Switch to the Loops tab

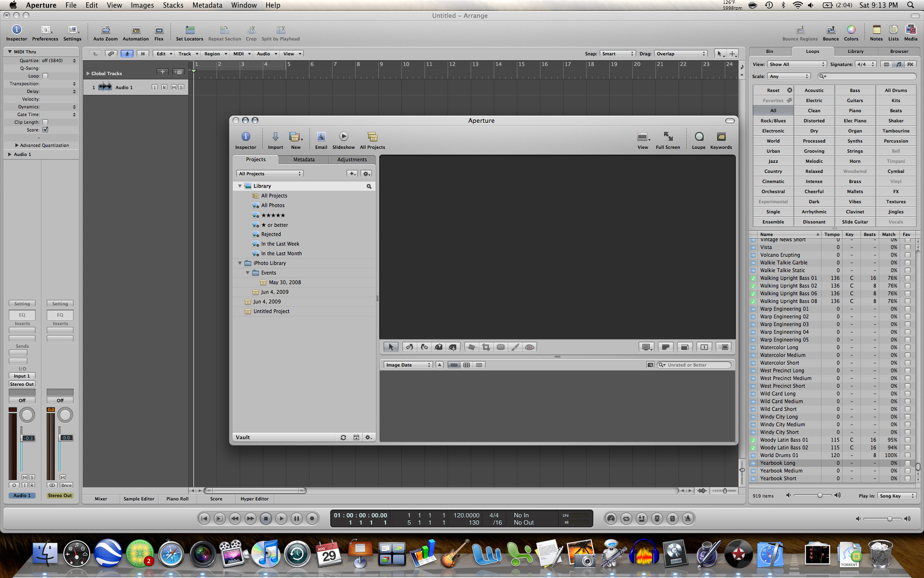[812, 52]
